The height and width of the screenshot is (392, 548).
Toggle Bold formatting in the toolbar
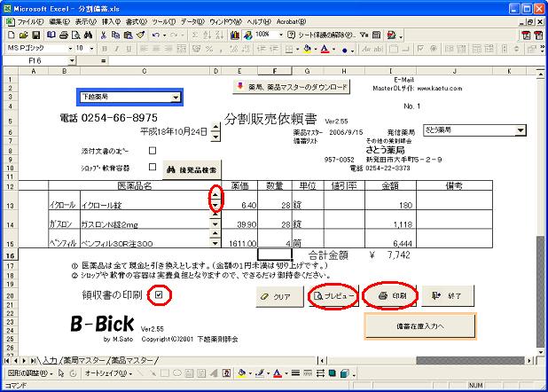(103, 48)
